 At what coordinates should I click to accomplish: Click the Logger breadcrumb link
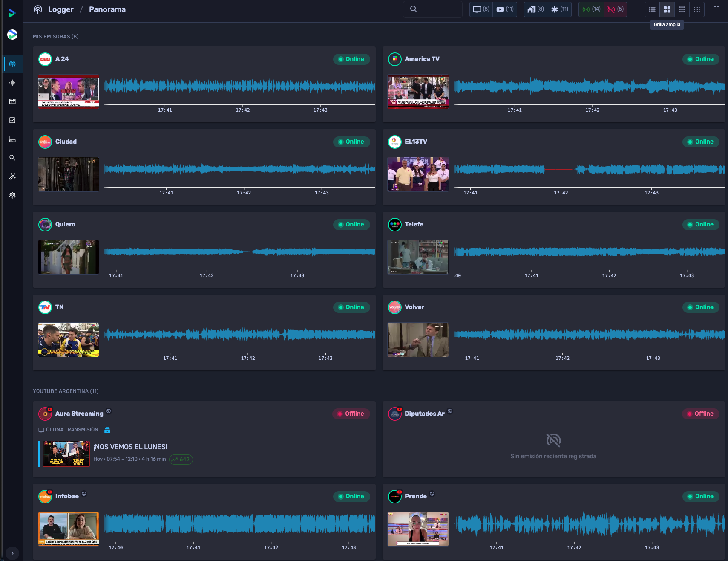click(60, 9)
